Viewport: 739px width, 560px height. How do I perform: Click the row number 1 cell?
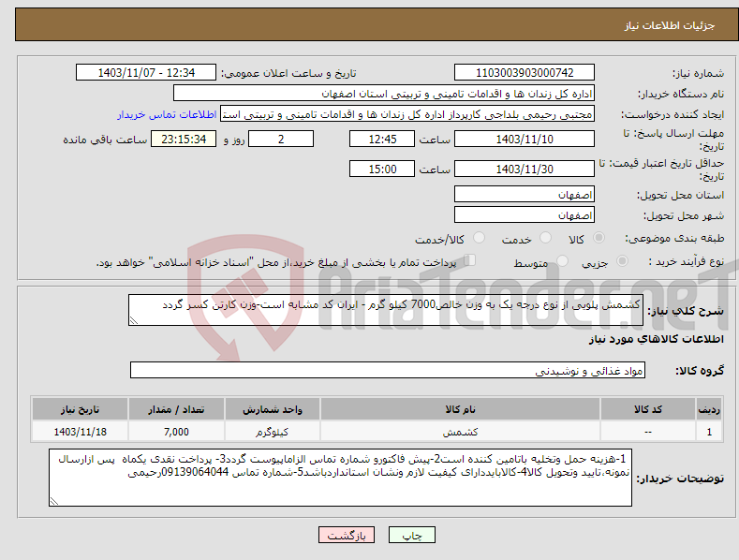709,432
